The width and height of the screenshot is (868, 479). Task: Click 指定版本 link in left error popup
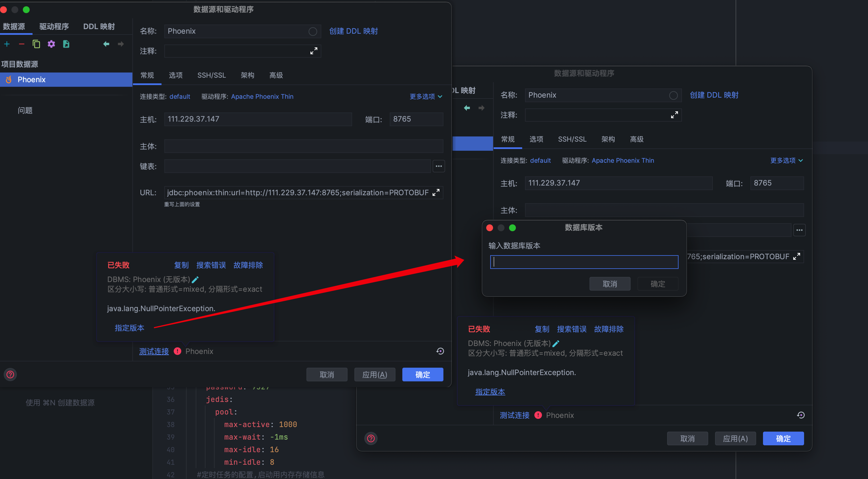(129, 328)
